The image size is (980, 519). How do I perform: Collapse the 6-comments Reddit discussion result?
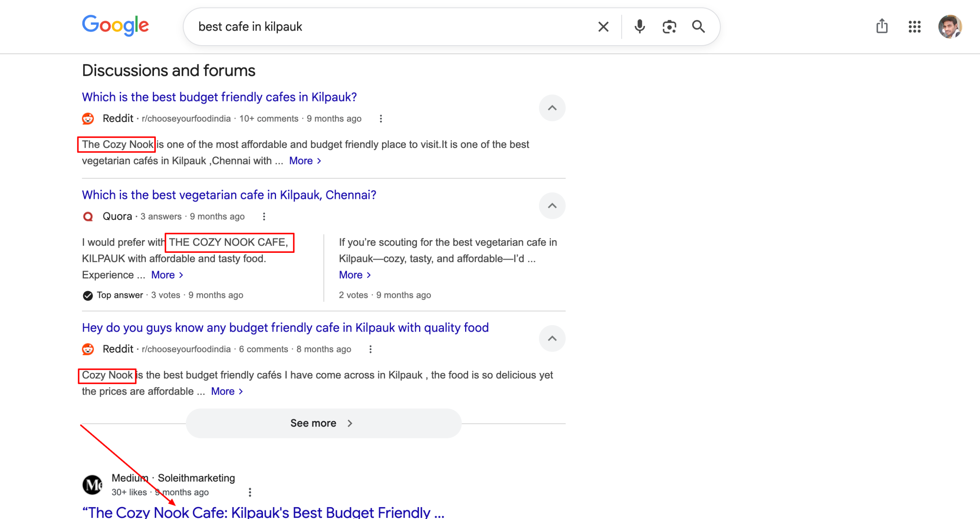click(552, 338)
